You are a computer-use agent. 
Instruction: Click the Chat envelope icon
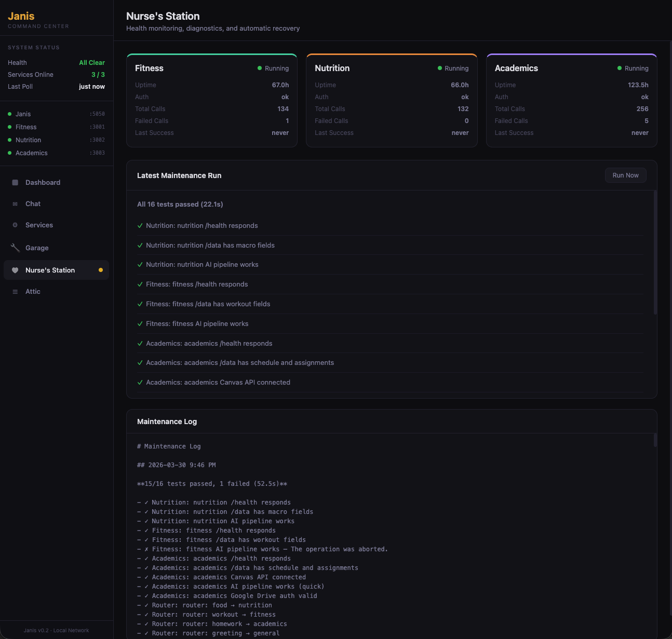point(15,204)
